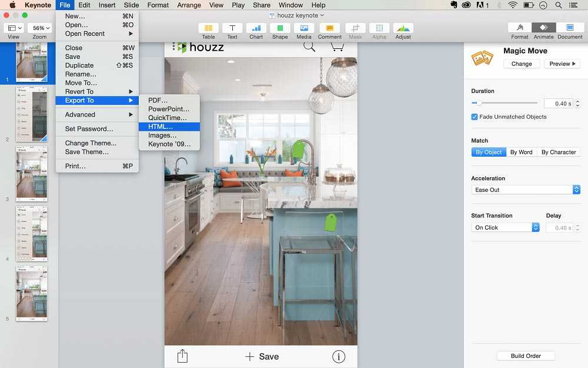Select slide 3 thumbnail in navigator
Image resolution: width=588 pixels, height=368 pixels.
[32, 173]
